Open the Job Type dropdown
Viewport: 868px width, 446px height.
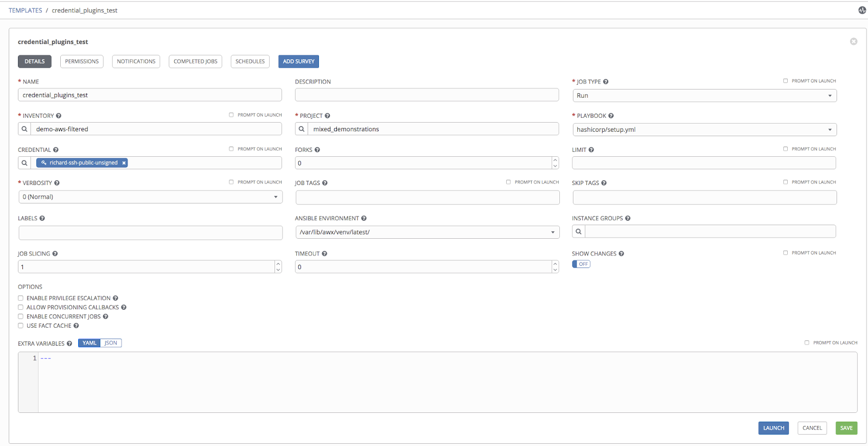pyautogui.click(x=704, y=95)
